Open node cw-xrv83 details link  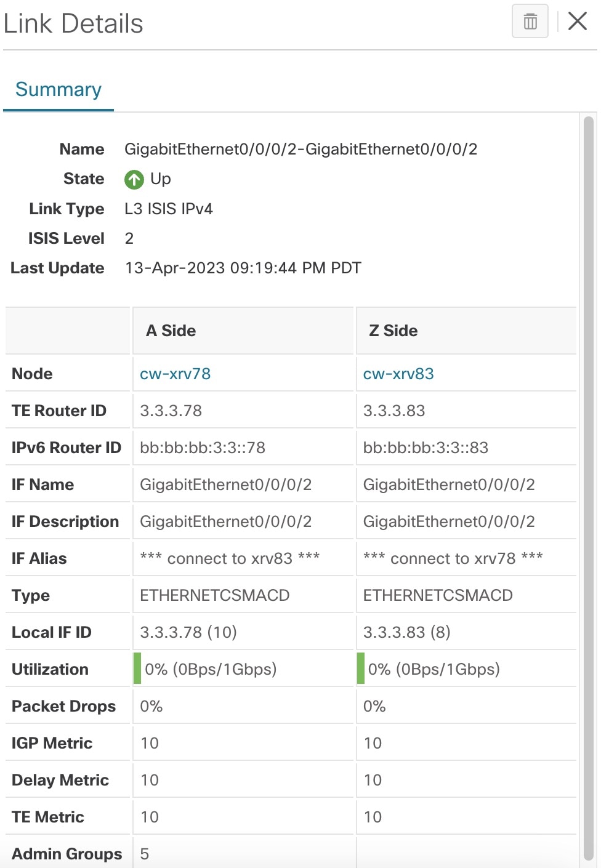tap(398, 373)
